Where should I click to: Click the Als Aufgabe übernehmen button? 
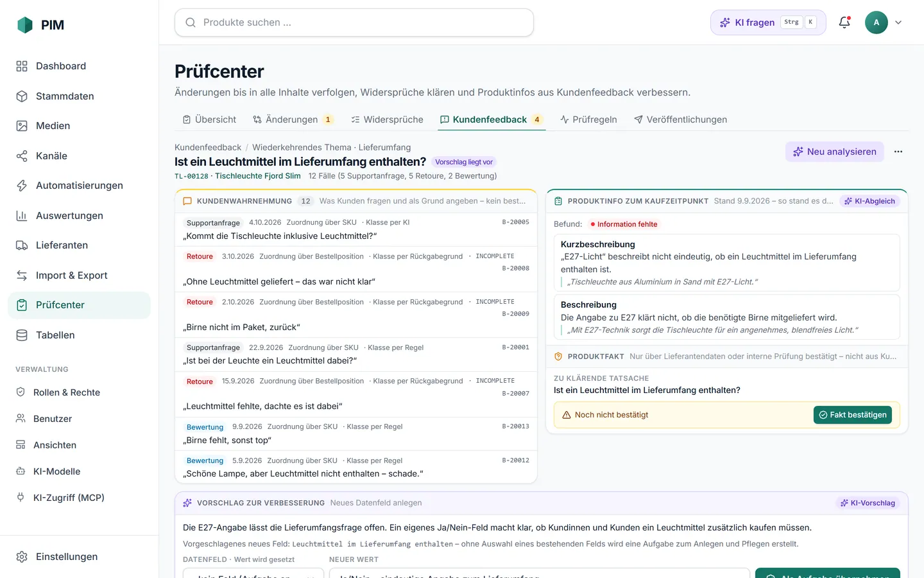[828, 573]
